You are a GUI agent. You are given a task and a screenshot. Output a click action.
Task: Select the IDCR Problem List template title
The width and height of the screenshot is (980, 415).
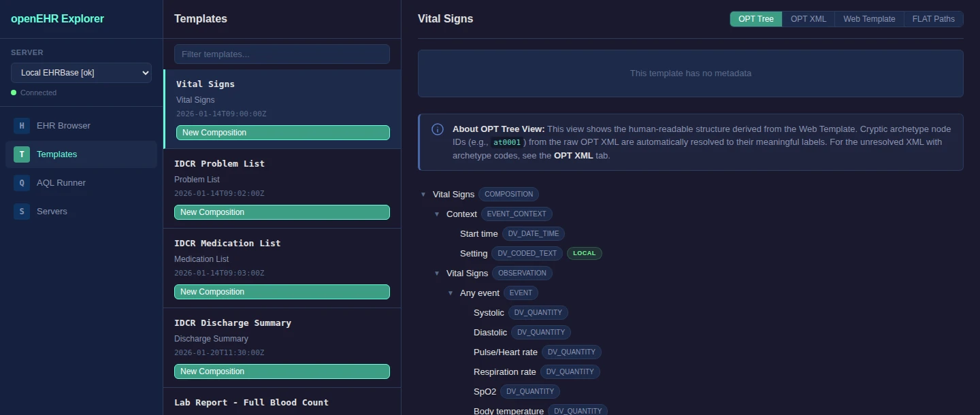[x=219, y=164]
